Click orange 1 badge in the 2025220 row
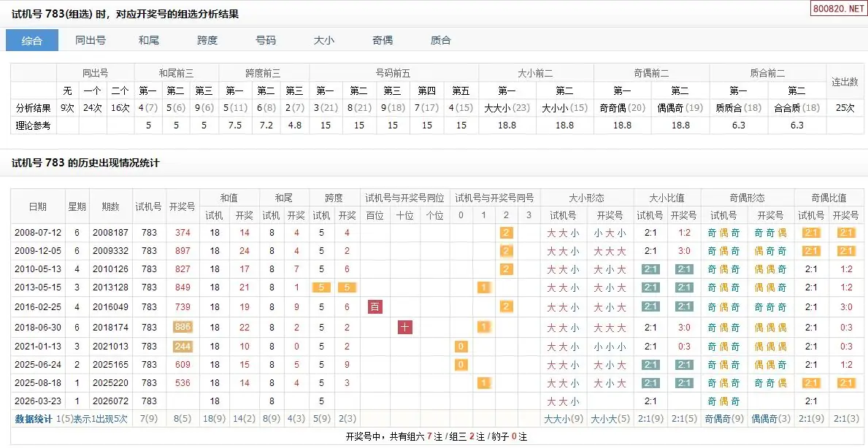The width and height of the screenshot is (868, 448). pos(483,382)
